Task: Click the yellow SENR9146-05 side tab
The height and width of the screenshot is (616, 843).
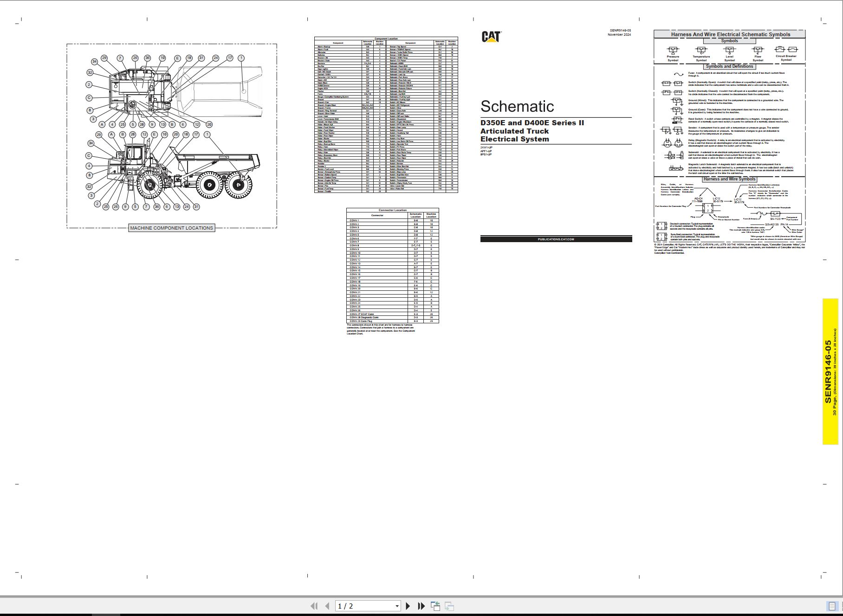Action: 830,372
